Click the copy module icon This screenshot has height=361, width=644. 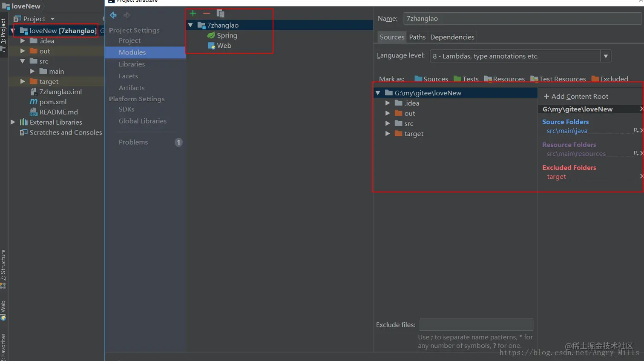(x=220, y=14)
